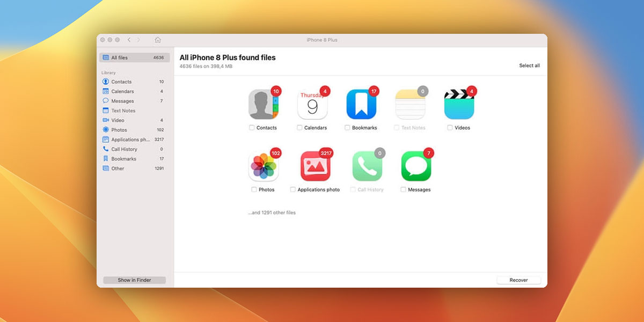Image resolution: width=644 pixels, height=322 pixels.
Task: Click the disabled Call History checkbox
Action: point(353,189)
